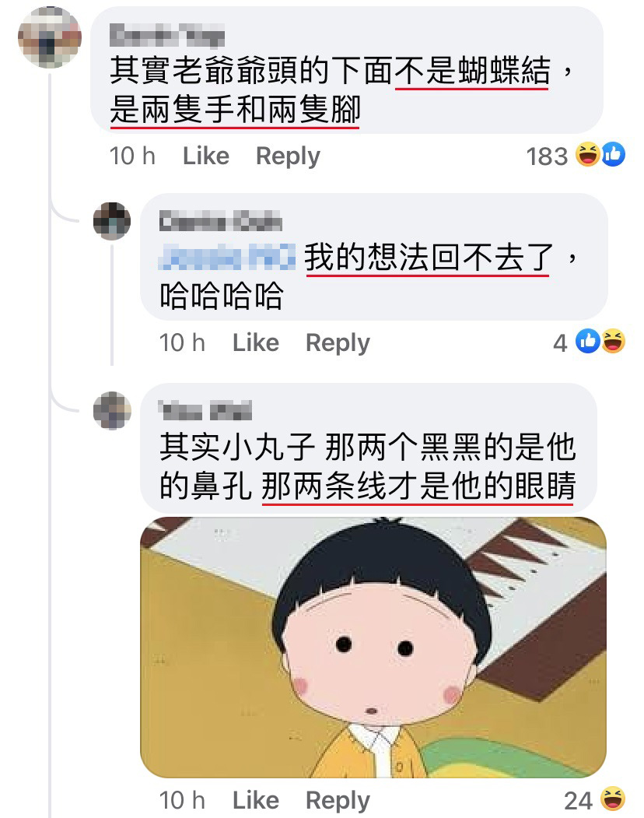Open the blurred author name above 其实小丸子
This screenshot has width=644, height=818.
click(x=205, y=411)
